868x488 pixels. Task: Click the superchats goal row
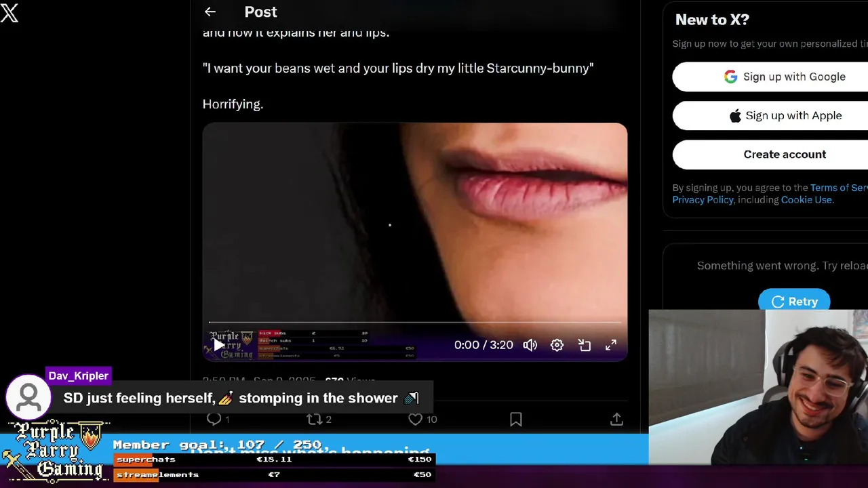tap(273, 459)
